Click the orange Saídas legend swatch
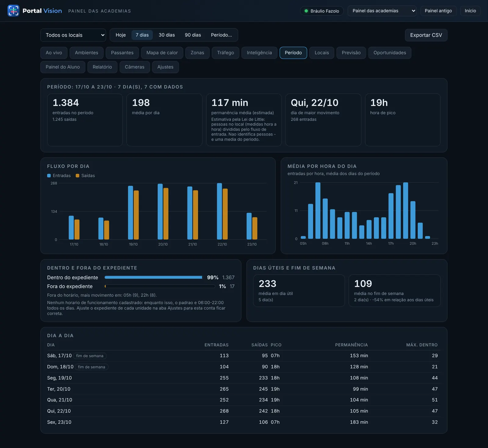The height and width of the screenshot is (448, 488). point(77,176)
